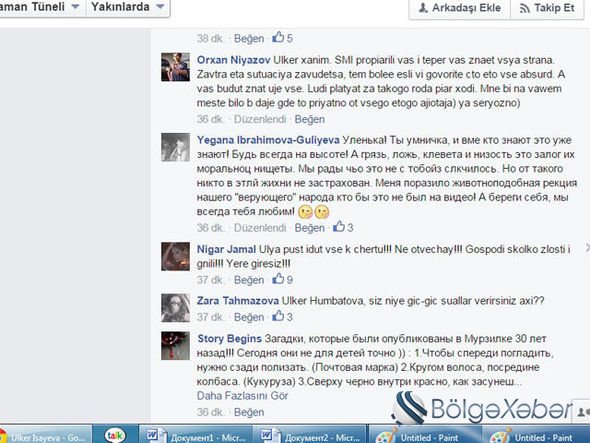
Task: Expand Story Begins comment via Daha Fazlasını Gör
Action: click(x=242, y=396)
